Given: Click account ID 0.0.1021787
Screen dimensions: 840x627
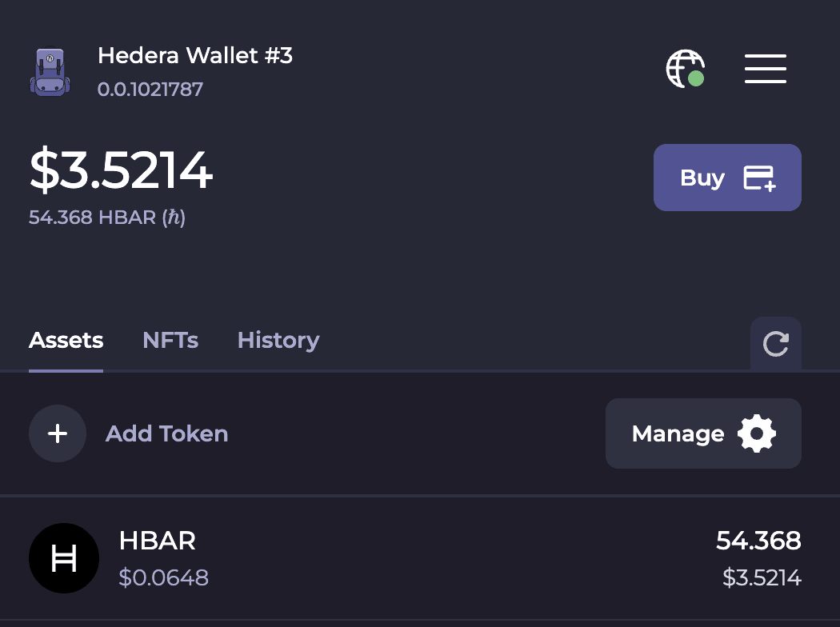Looking at the screenshot, I should click(x=150, y=88).
